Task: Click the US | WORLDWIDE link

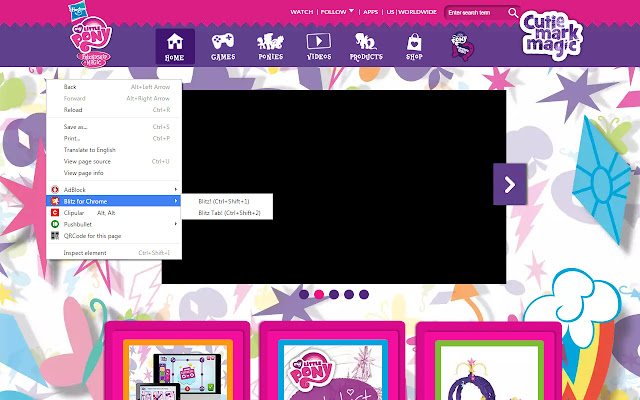Action: coord(411,12)
